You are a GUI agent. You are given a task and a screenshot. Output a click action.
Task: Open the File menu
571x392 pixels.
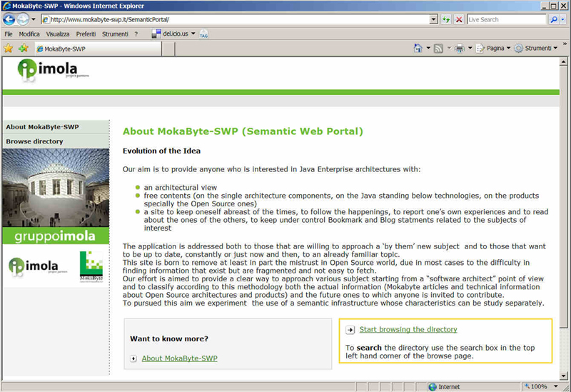click(9, 34)
